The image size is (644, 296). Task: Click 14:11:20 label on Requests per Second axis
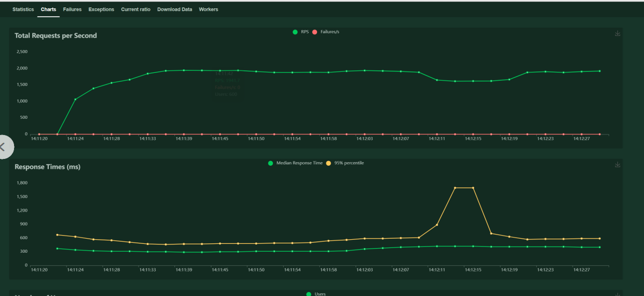[x=40, y=139]
